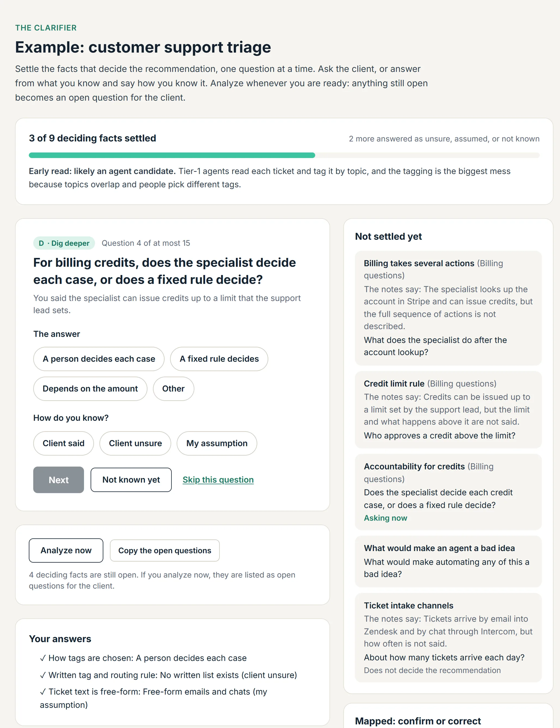
Task: Click 'How tags are chosen' answered item
Action: (x=143, y=658)
